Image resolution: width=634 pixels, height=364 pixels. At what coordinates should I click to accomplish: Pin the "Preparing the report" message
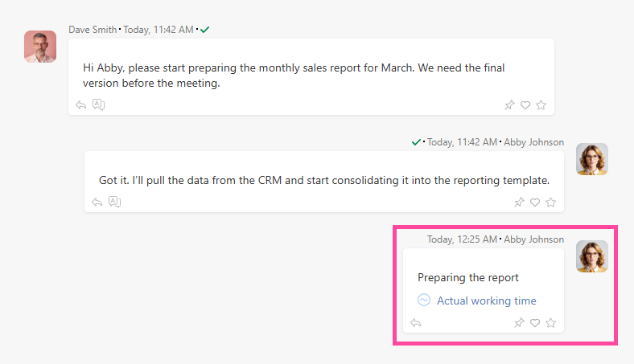518,323
